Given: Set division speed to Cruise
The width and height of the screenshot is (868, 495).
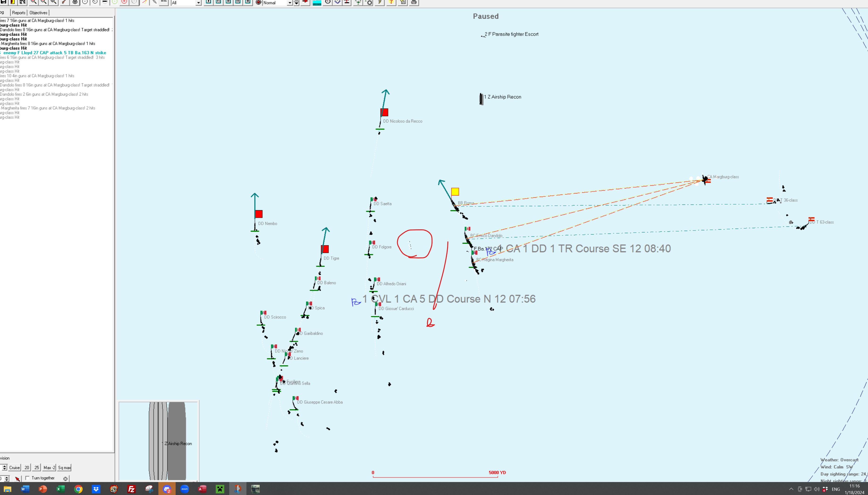Looking at the screenshot, I should (x=15, y=467).
